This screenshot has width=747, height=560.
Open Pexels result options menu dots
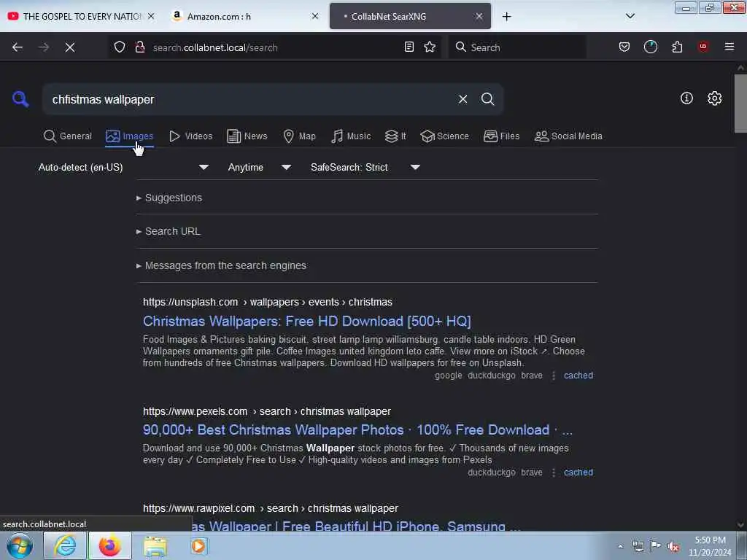click(553, 472)
